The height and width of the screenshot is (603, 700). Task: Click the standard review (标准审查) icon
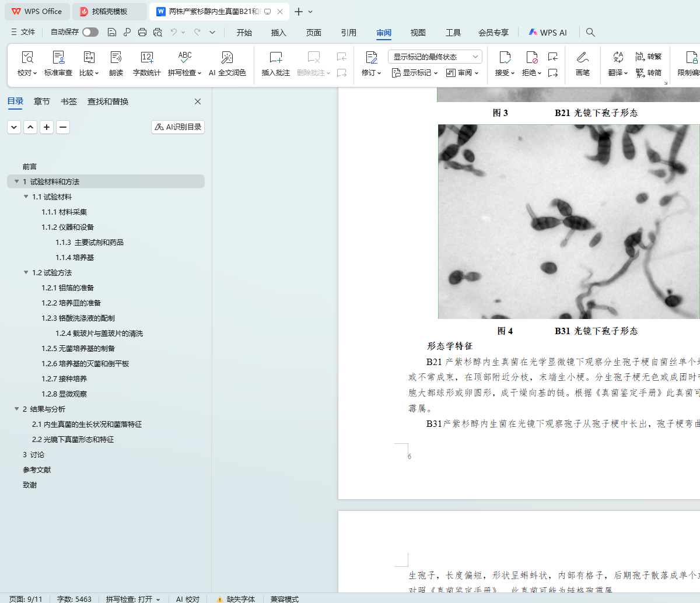(x=58, y=58)
